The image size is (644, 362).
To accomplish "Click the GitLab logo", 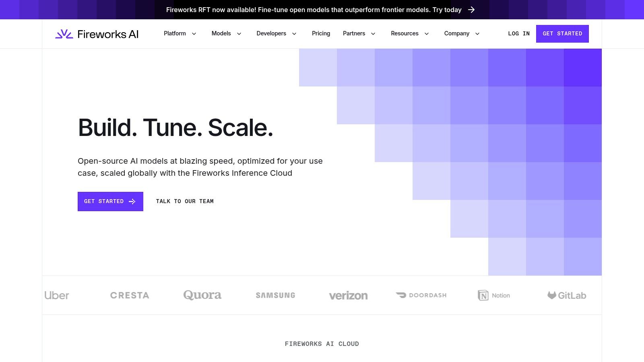I will coord(567,295).
